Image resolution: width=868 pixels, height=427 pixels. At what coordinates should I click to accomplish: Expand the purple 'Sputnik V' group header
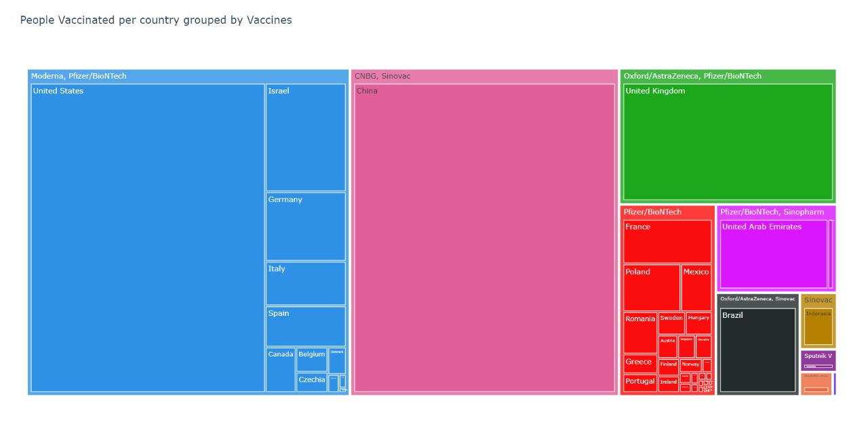tap(818, 356)
